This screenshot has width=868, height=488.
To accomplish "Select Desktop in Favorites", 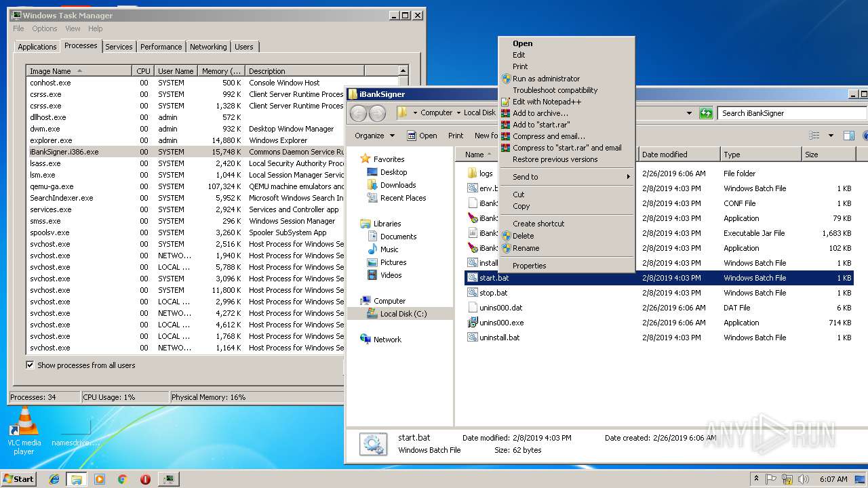I will [x=393, y=172].
